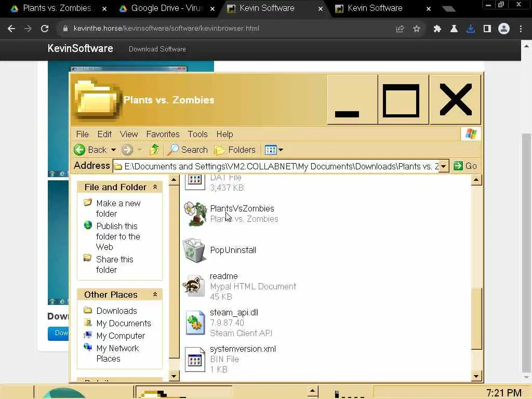
Task: Select the PlantsVsZombies application icon
Action: click(x=195, y=214)
